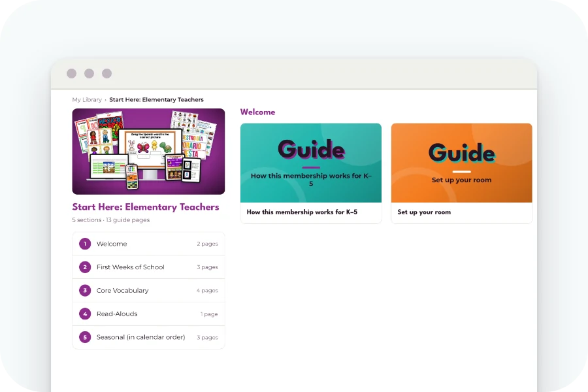The height and width of the screenshot is (392, 588).
Task: Click the '2 pages' count text
Action: tap(207, 244)
